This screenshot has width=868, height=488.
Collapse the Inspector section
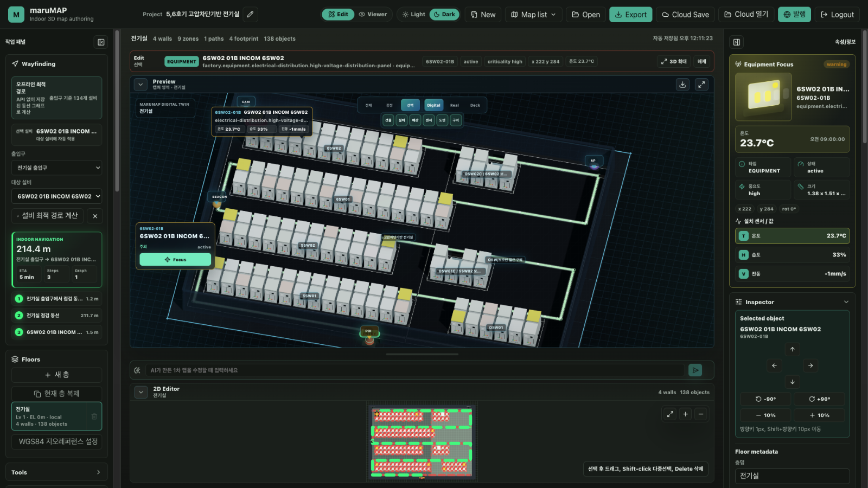(x=846, y=302)
